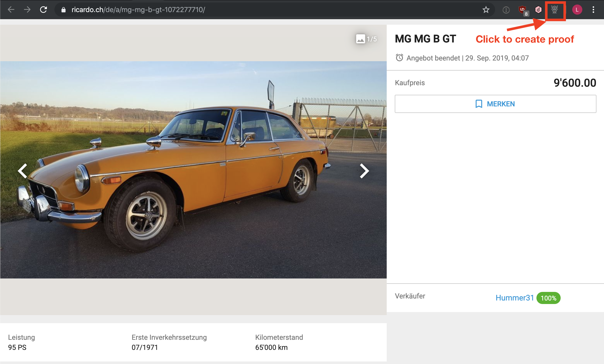
Task: Click the 100% seller rating badge
Action: tap(548, 298)
